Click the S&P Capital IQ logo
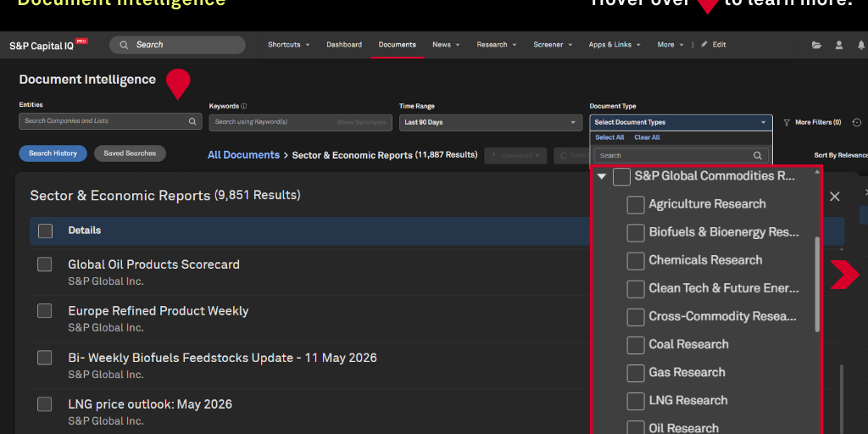The width and height of the screenshot is (868, 434). coord(48,46)
